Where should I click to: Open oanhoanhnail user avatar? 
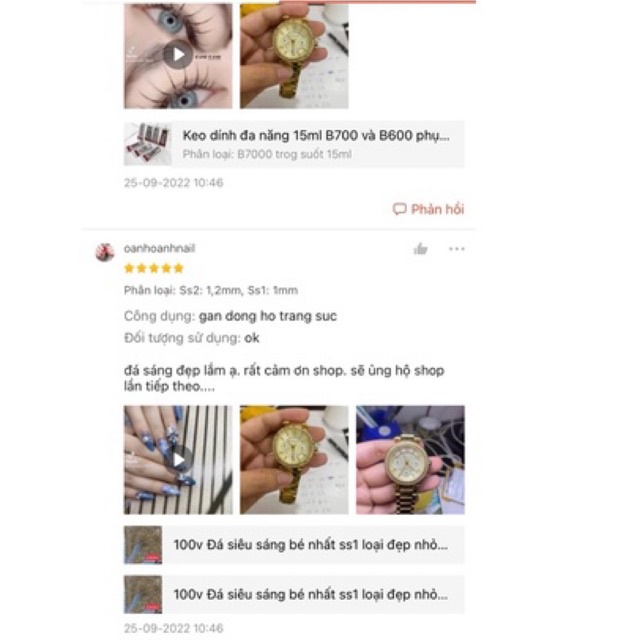[104, 252]
